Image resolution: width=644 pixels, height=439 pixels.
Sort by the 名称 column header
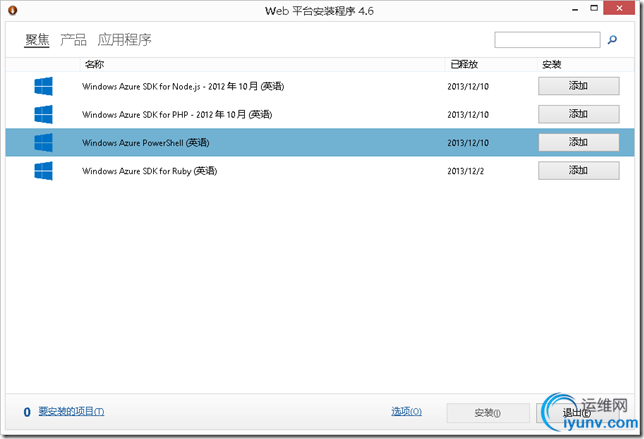tap(262, 64)
